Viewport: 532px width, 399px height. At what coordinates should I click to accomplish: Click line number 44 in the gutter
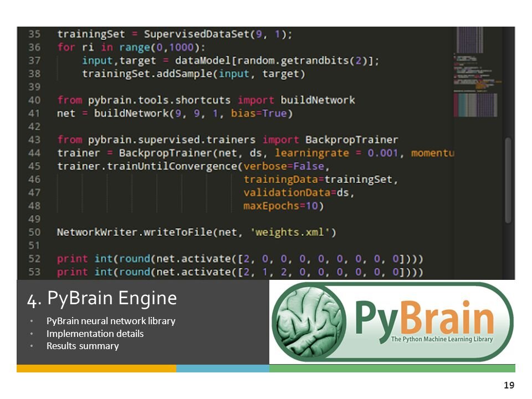(34, 154)
